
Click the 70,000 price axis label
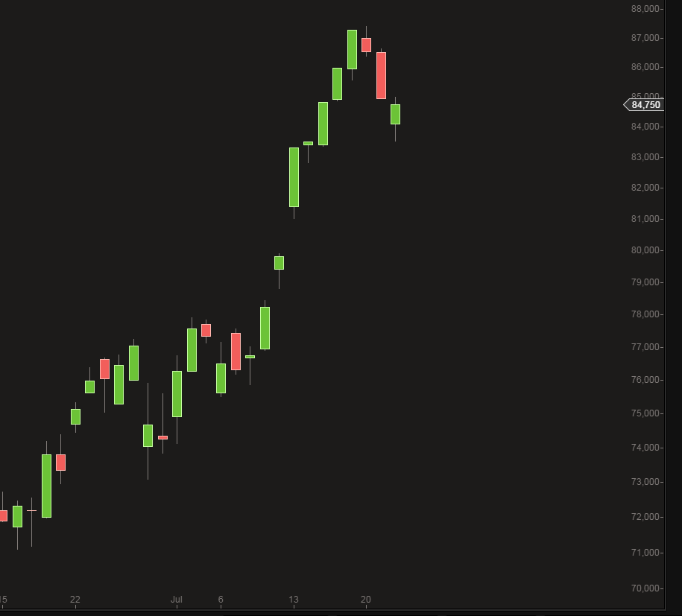point(645,588)
